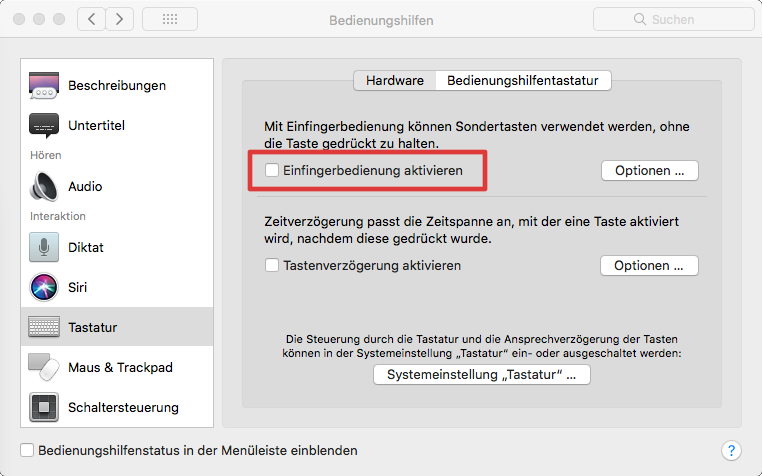Screen dimensions: 763x476
Task: Select Beschreibungen label in sidebar
Action: tap(117, 86)
